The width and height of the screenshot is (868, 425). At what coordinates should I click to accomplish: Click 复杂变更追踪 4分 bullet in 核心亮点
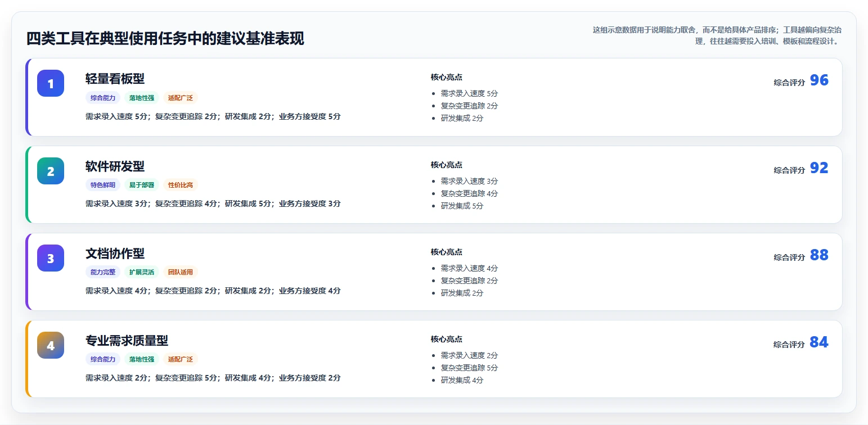pos(469,193)
